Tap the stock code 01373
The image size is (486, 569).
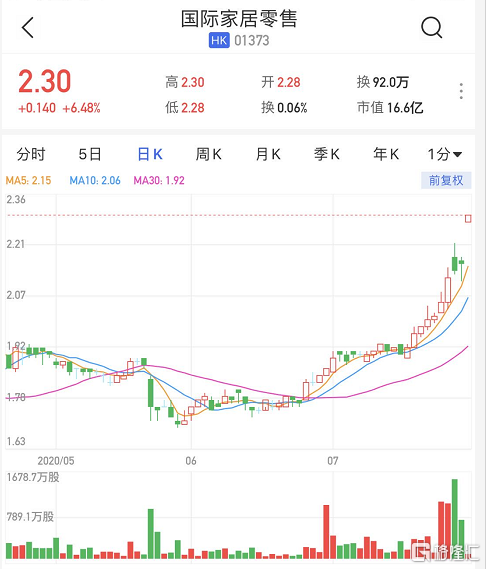click(x=252, y=41)
